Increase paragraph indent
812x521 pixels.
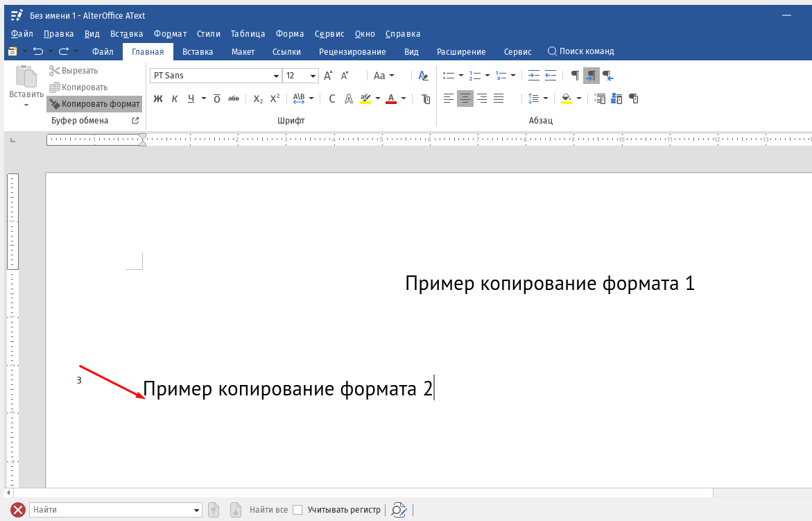tap(534, 76)
